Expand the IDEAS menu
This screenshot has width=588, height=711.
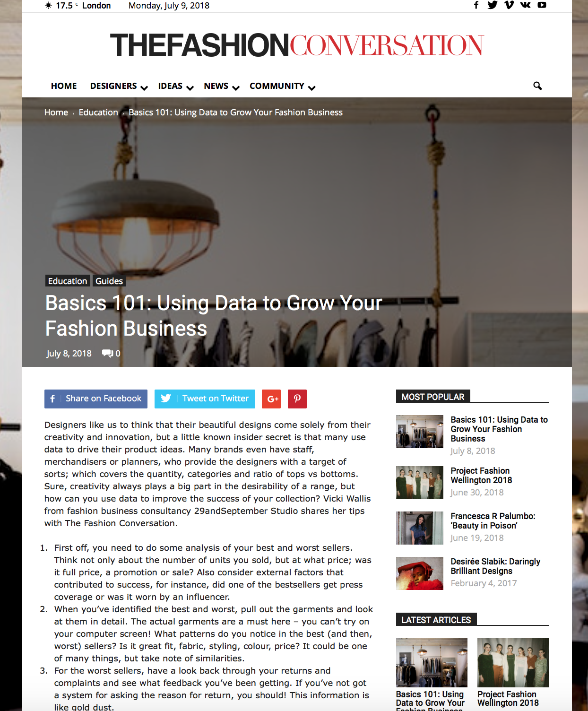[x=176, y=86]
